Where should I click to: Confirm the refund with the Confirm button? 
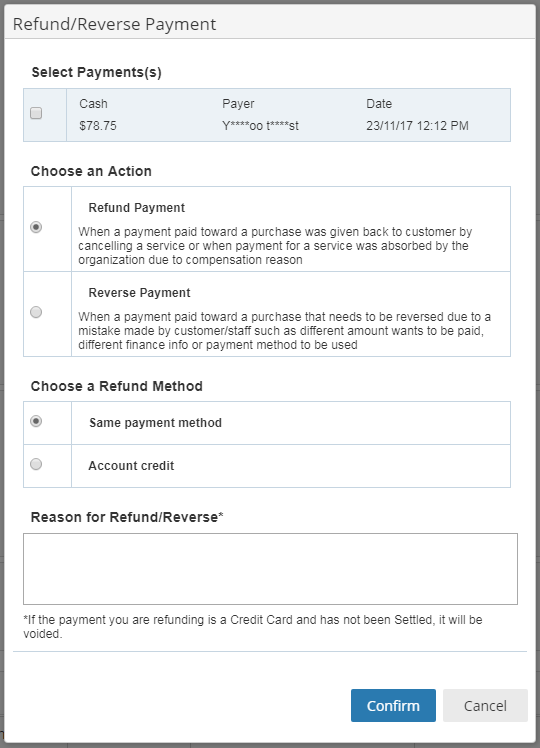393,705
